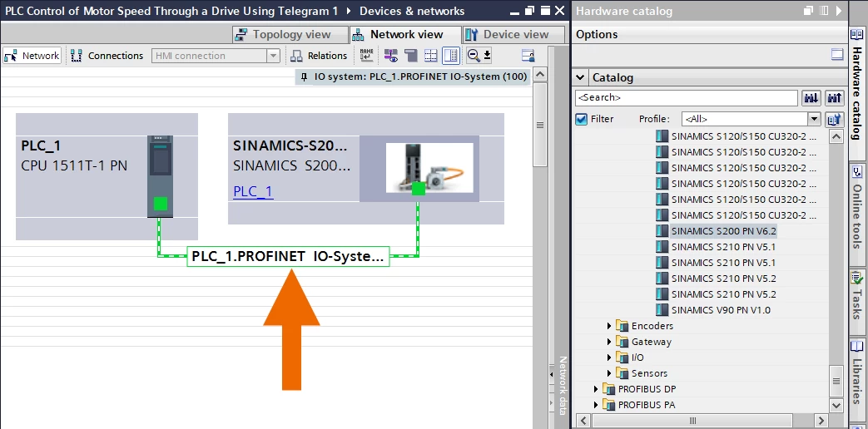Open the Profile dropdown
This screenshot has height=429, width=868.
click(813, 119)
